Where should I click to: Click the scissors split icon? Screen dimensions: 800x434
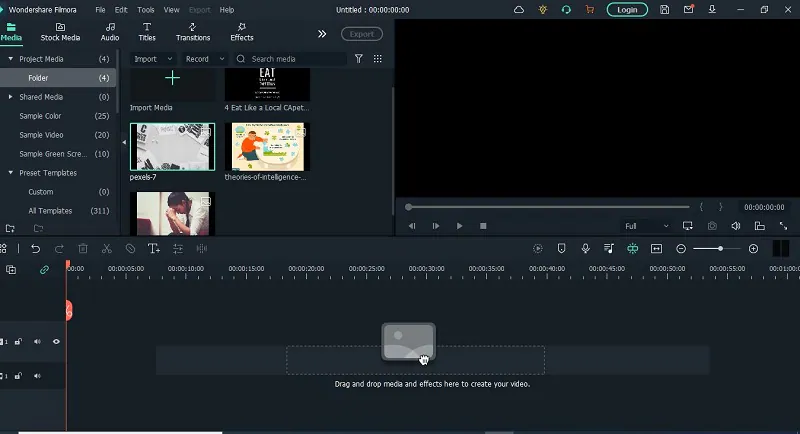click(x=107, y=249)
